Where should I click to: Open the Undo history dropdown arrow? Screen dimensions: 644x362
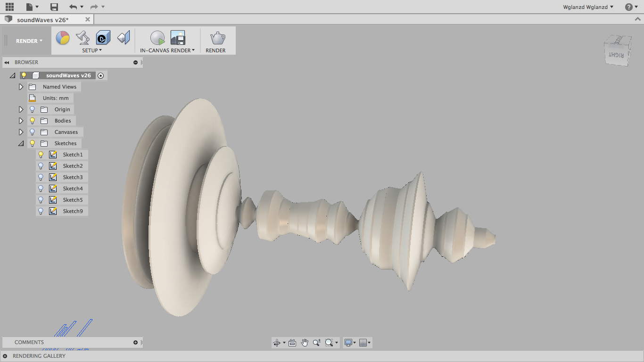pyautogui.click(x=82, y=7)
